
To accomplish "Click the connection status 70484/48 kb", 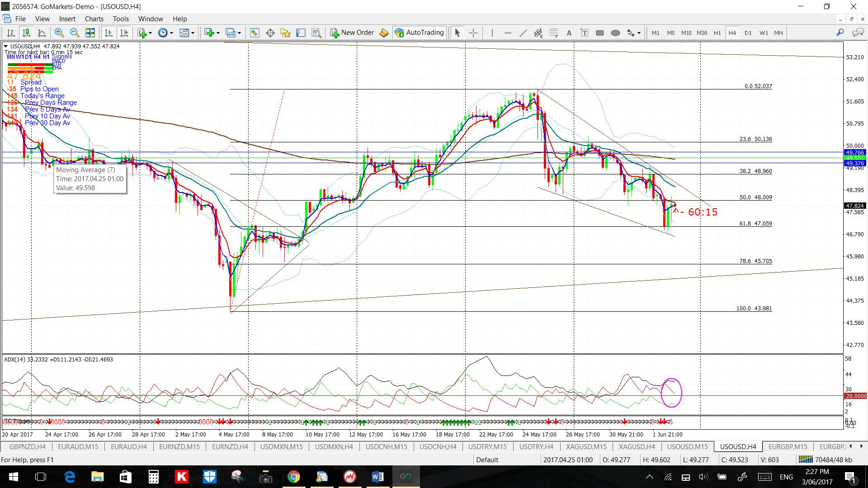I will pyautogui.click(x=826, y=460).
